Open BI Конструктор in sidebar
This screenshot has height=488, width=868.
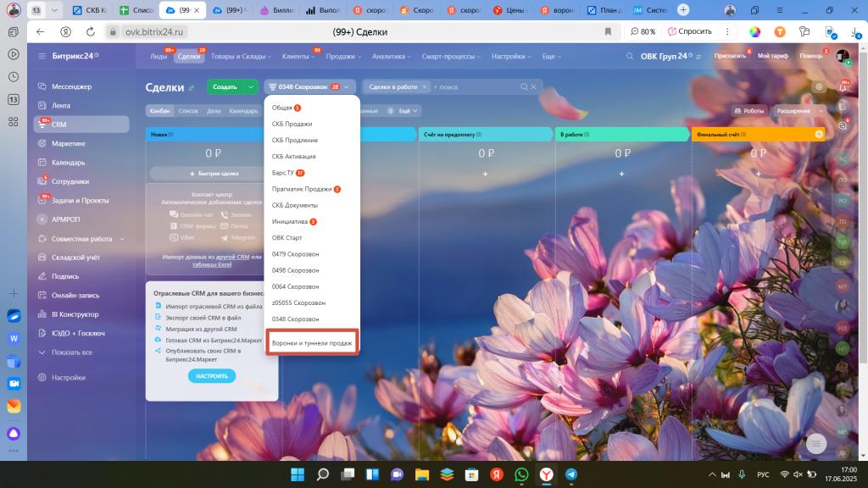point(75,313)
